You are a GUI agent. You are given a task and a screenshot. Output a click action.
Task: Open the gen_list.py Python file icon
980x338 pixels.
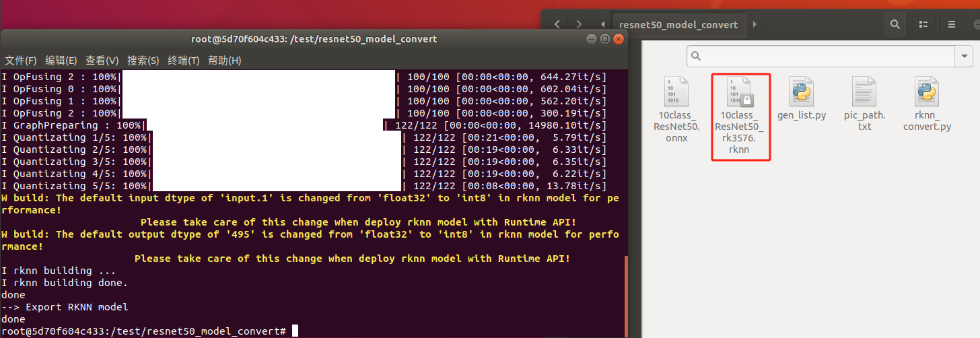click(x=802, y=92)
